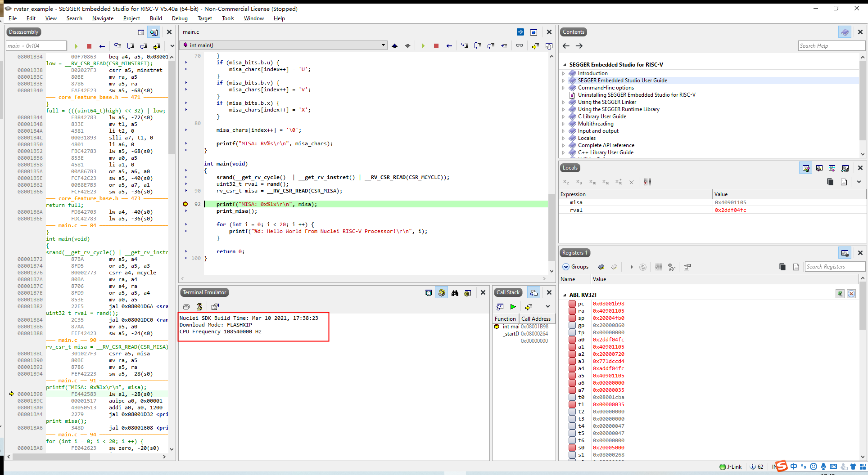Click the go forward arrow in Contents panel
Viewport: 868px width, 475px height.
click(579, 46)
